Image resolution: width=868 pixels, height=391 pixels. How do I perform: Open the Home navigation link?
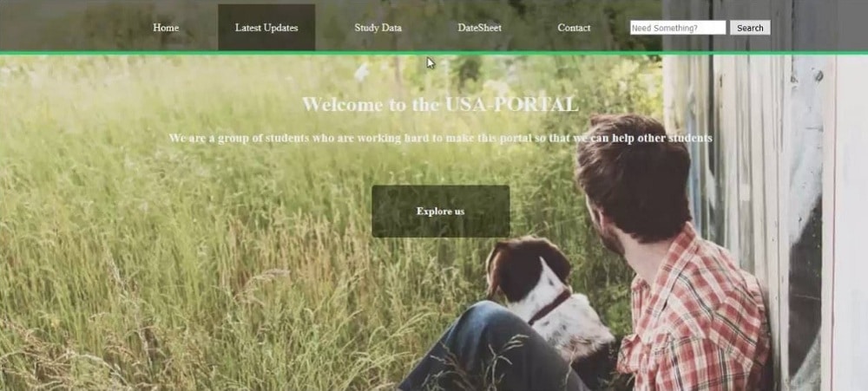tap(166, 28)
